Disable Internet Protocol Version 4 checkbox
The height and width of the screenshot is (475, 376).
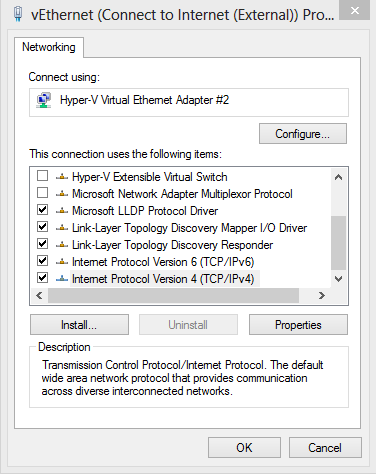click(x=42, y=278)
